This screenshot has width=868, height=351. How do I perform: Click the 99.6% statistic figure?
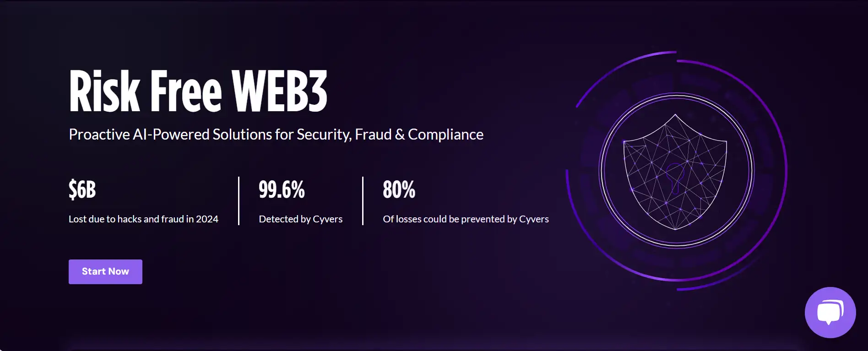(x=282, y=189)
